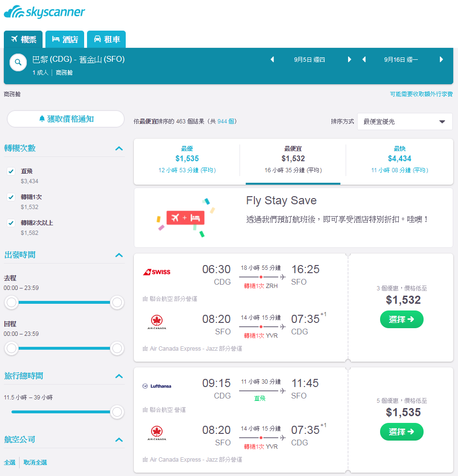Click 3 個優惠，價格低至 text
This screenshot has width=458, height=476.
(x=402, y=288)
